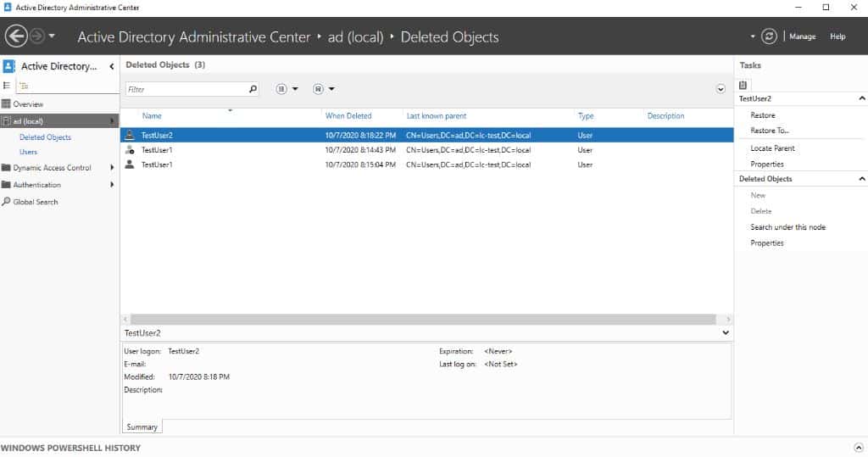Click the refresh icon in the header
Viewport: 868px width, 457px height.
pos(769,36)
